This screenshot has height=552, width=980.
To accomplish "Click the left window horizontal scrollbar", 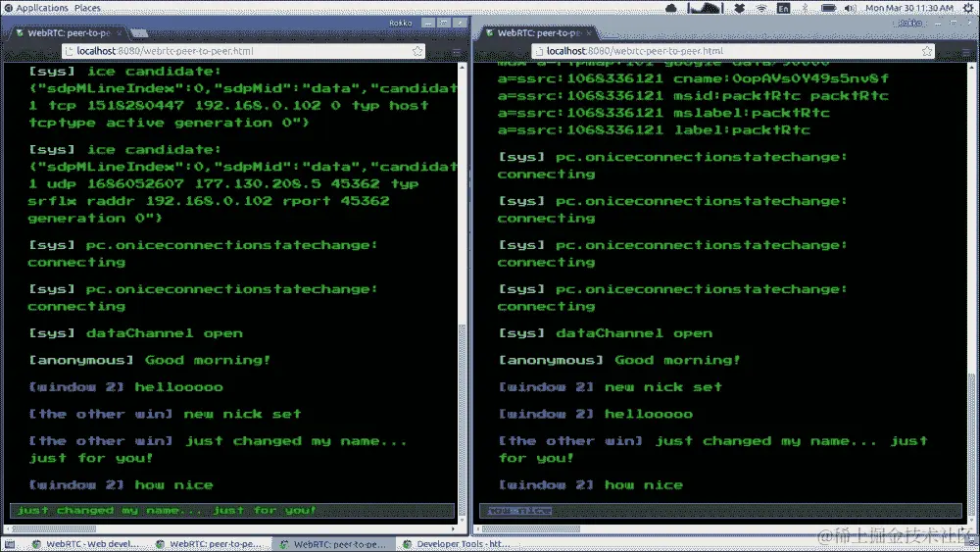I will [x=54, y=528].
